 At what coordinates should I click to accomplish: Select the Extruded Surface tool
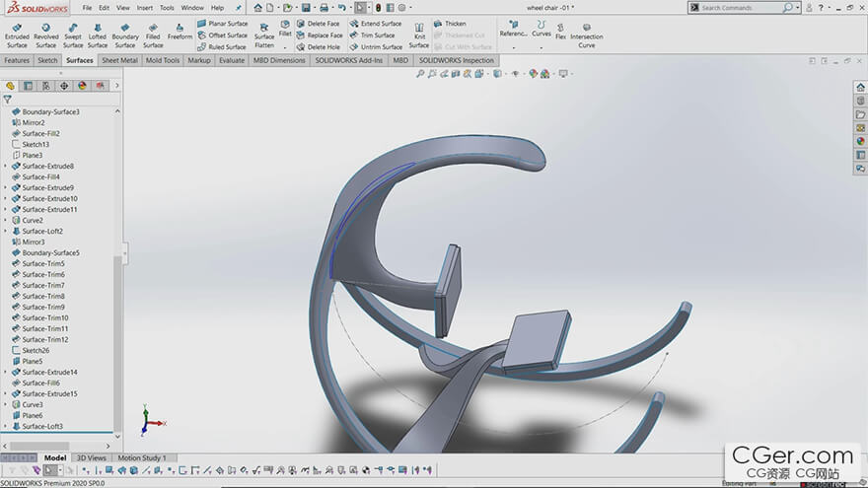pos(17,35)
